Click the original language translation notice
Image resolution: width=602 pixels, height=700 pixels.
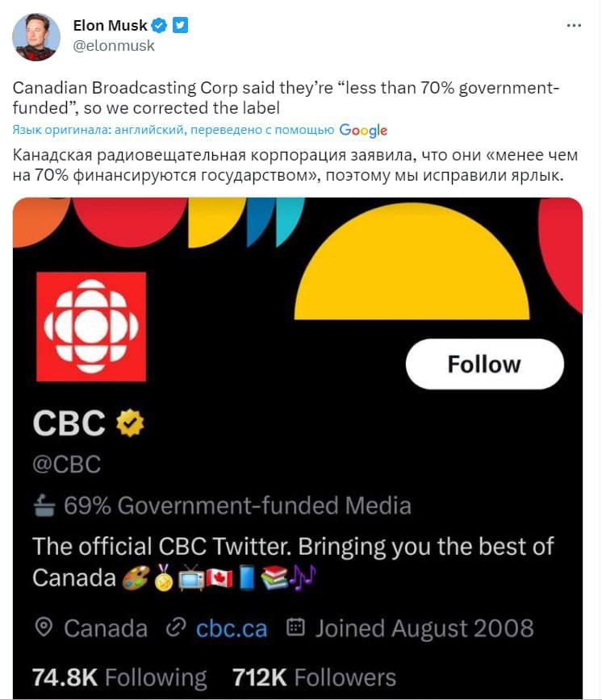tap(173, 130)
